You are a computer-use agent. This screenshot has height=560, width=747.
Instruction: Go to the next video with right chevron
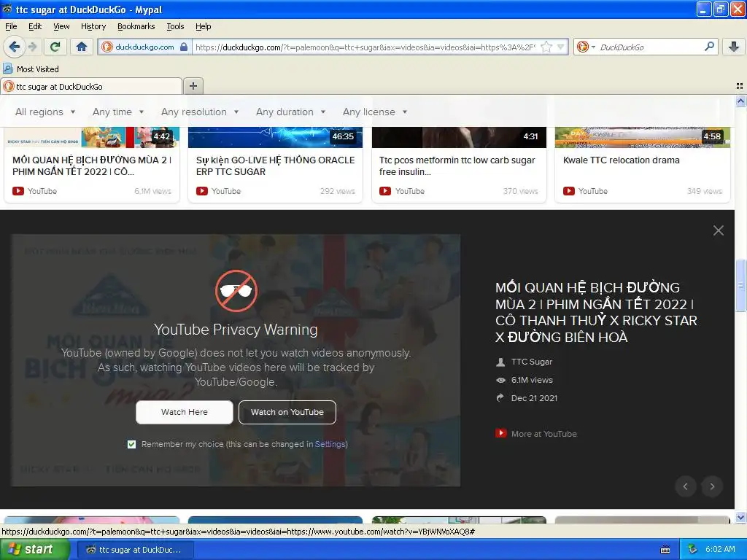coord(712,486)
